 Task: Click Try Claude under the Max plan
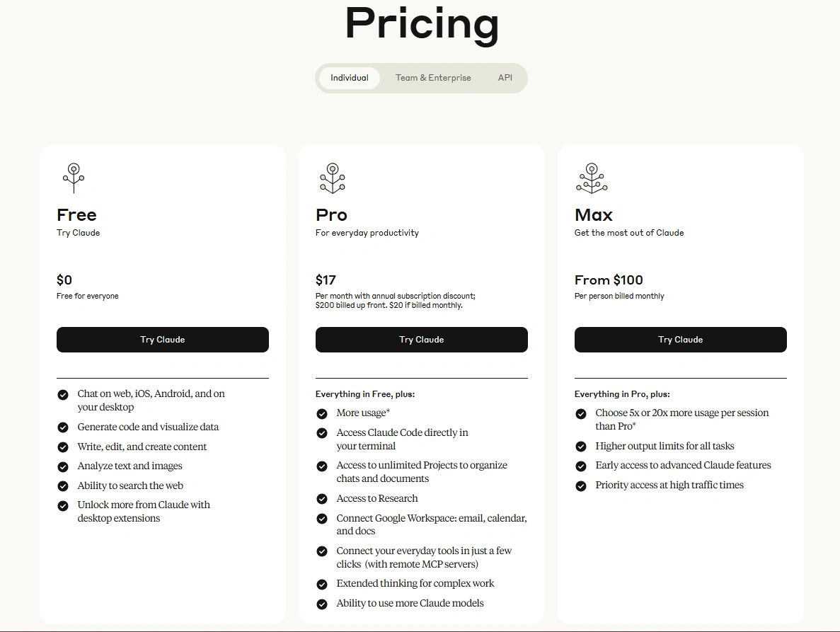[680, 340]
